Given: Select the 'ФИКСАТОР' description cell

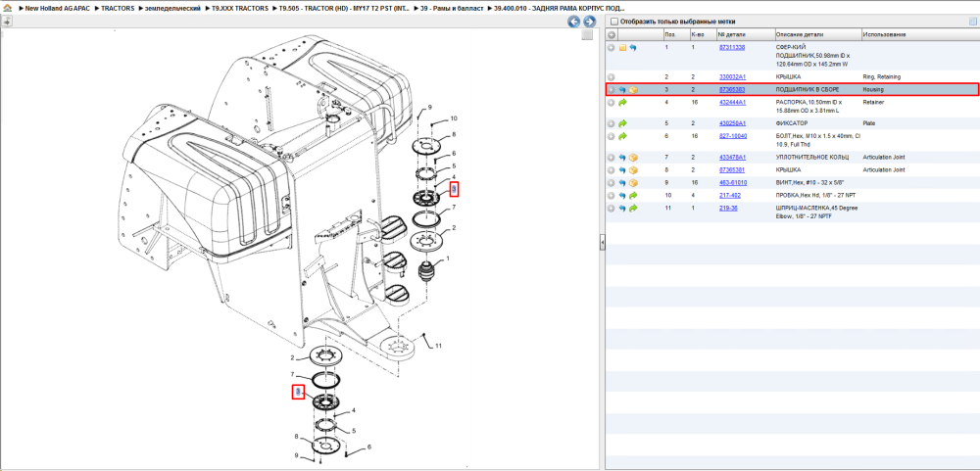Looking at the screenshot, I should [x=790, y=123].
